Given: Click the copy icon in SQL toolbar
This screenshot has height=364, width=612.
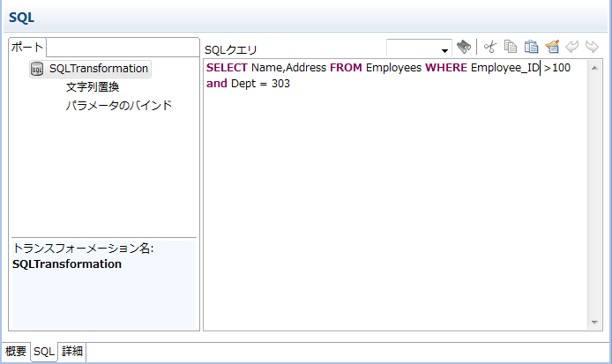Looking at the screenshot, I should (x=511, y=47).
